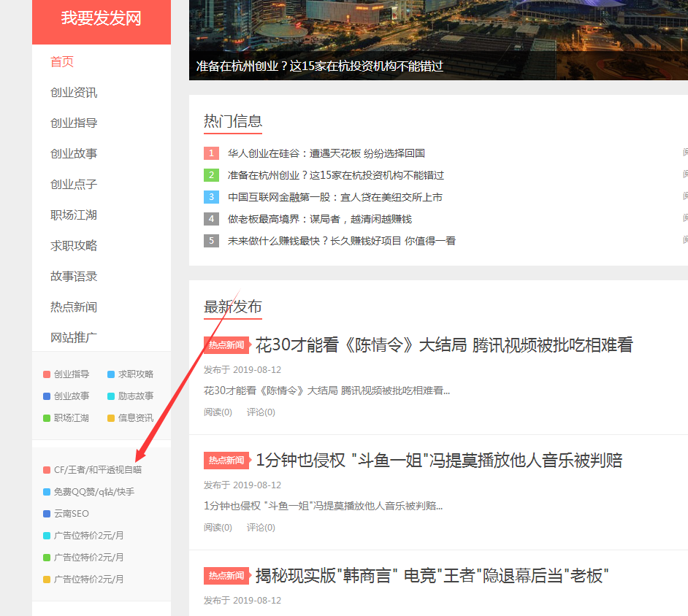This screenshot has height=616, width=688.
Task: Select 创业故事 navigation item
Action: (x=74, y=154)
